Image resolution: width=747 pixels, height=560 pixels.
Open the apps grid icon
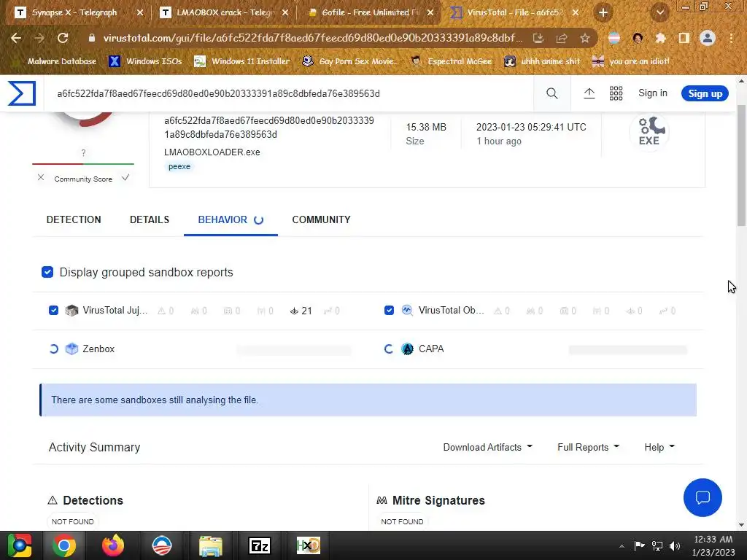click(x=616, y=93)
